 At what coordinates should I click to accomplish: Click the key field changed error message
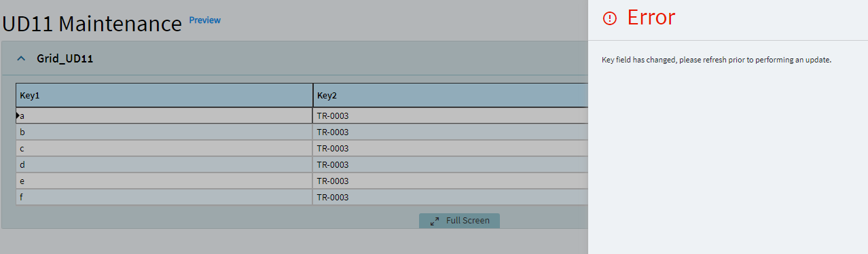click(x=717, y=60)
